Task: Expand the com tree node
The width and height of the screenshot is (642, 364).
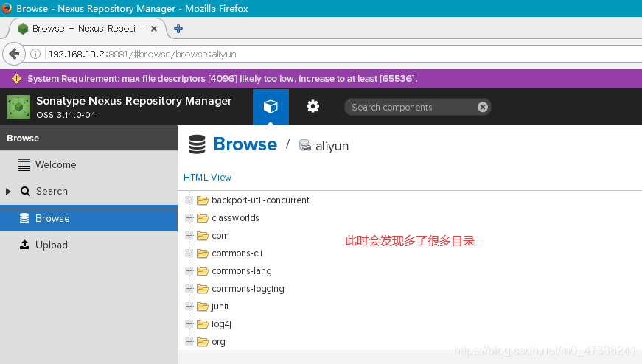Action: pos(189,235)
